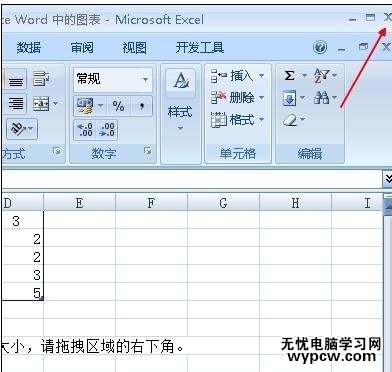Click the 删除 cells button

(x=232, y=98)
